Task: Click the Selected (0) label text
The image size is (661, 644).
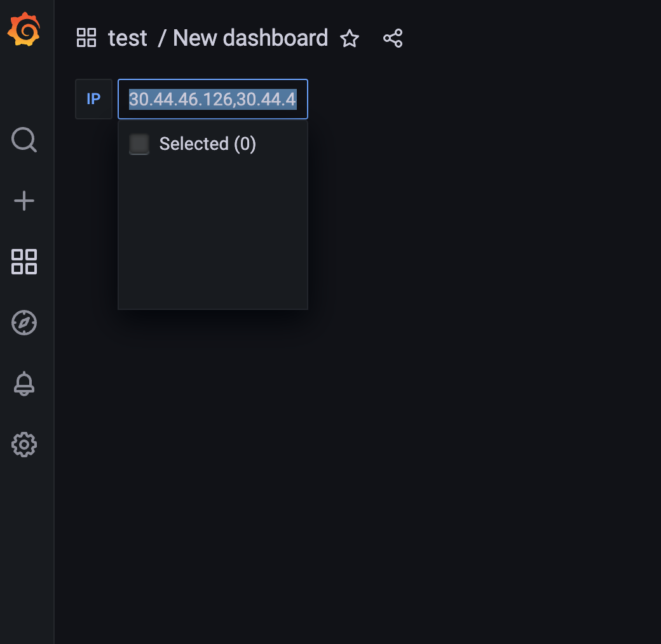Action: pyautogui.click(x=207, y=144)
